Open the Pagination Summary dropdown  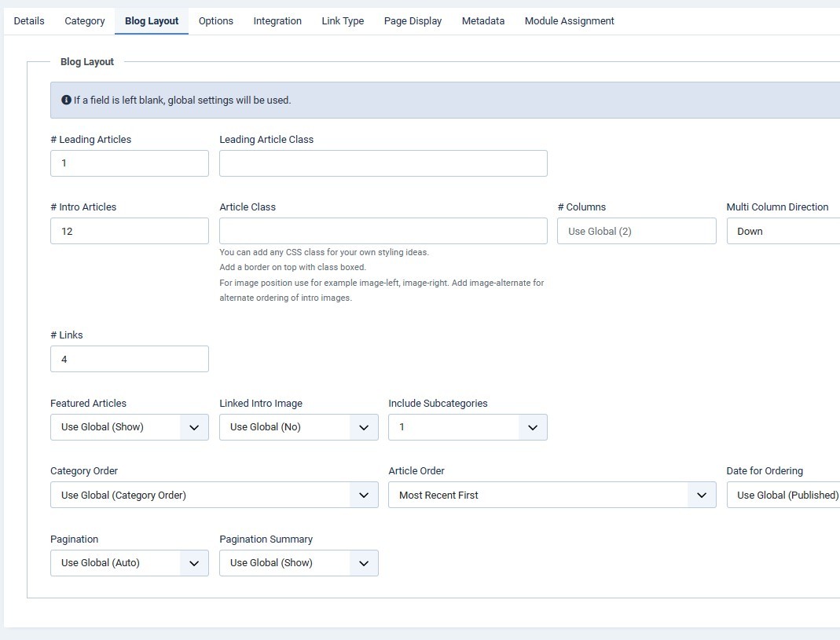pos(299,563)
